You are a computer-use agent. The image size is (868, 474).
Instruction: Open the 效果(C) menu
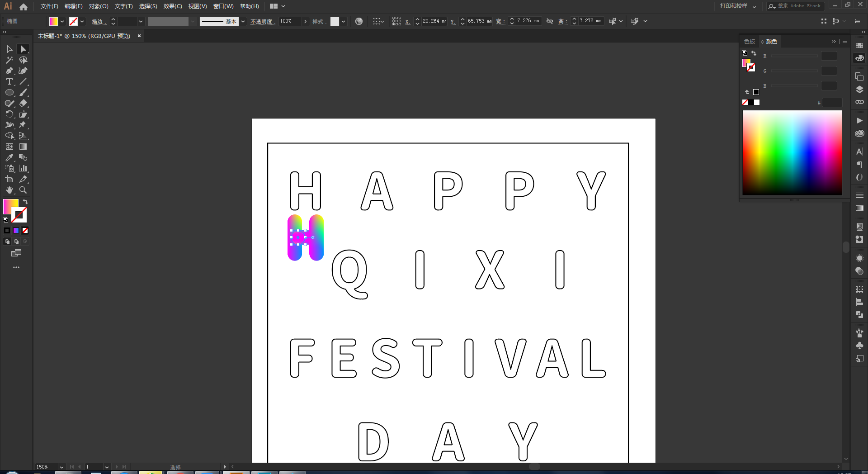pos(173,6)
